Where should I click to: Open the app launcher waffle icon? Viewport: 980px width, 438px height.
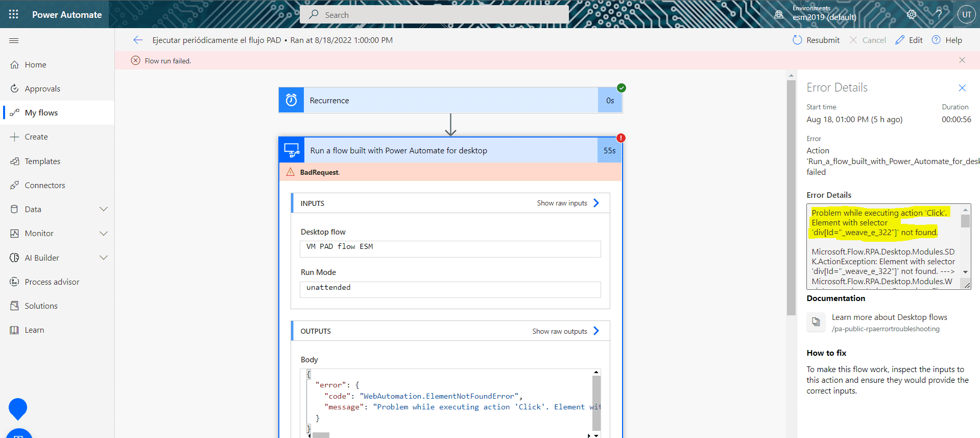pyautogui.click(x=14, y=14)
